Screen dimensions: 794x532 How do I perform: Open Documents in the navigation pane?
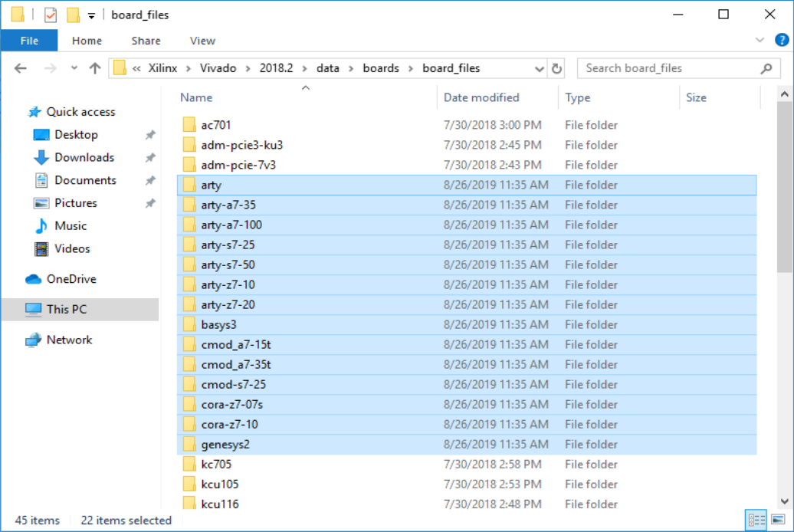[85, 180]
